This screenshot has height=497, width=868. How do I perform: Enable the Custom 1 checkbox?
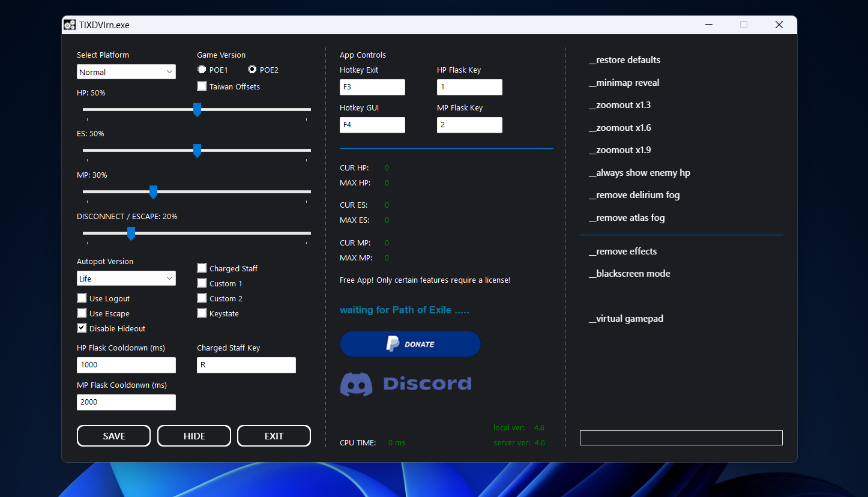202,283
